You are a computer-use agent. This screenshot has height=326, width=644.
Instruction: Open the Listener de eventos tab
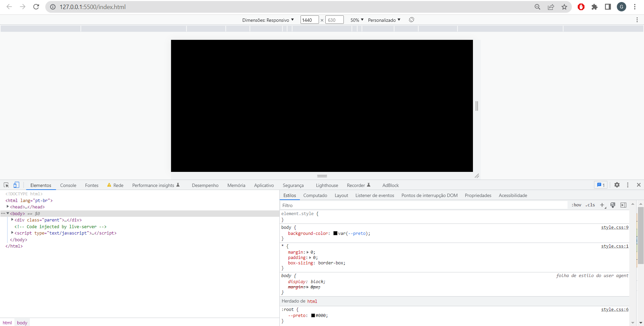(374, 195)
